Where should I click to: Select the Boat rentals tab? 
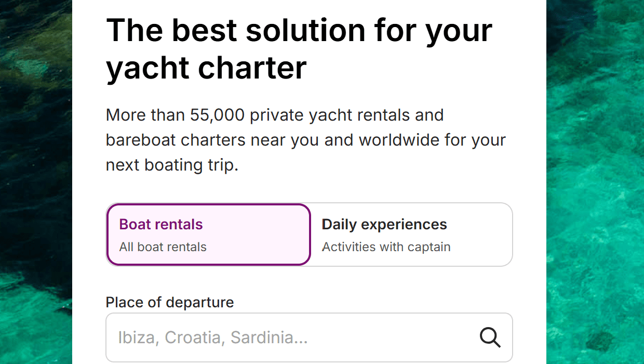(208, 235)
